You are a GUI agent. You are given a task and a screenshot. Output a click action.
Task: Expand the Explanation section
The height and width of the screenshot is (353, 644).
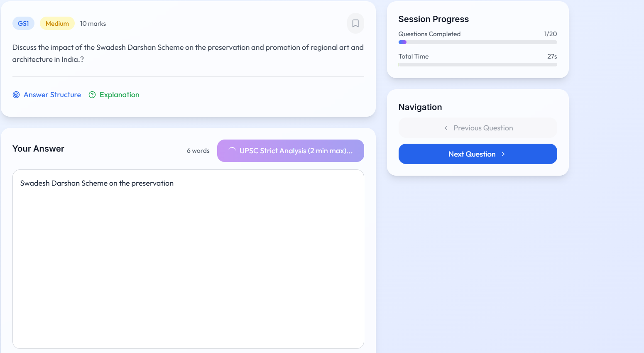pyautogui.click(x=119, y=95)
